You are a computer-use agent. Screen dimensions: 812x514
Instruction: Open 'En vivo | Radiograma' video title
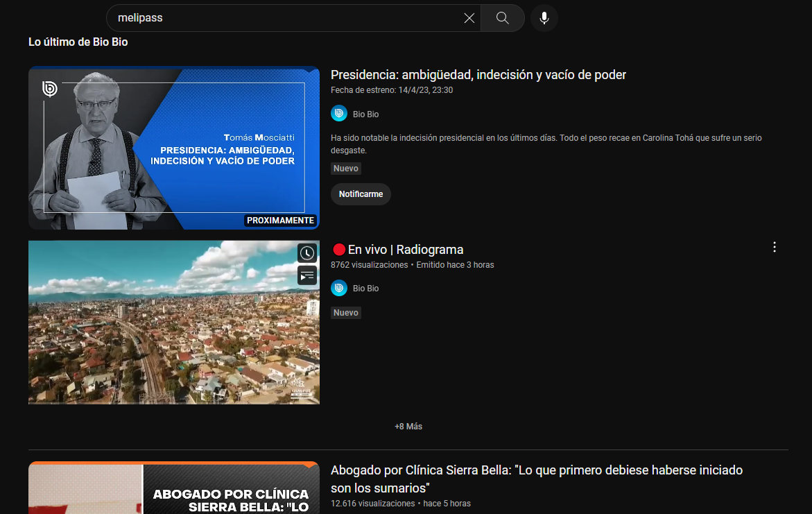click(x=398, y=250)
